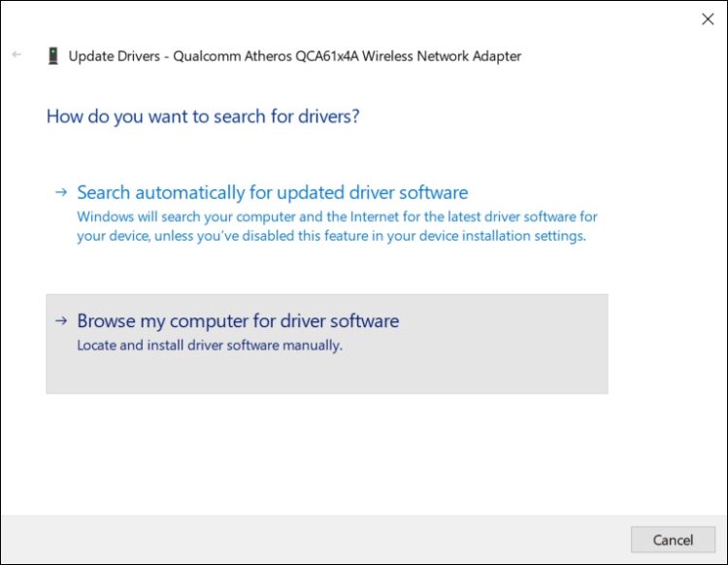Click the network adapter device icon
Viewport: 728px width, 565px height.
click(53, 55)
